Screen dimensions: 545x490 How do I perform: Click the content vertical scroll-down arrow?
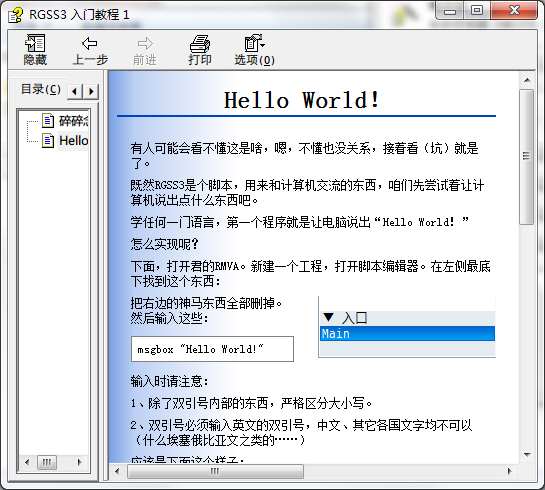(x=527, y=455)
